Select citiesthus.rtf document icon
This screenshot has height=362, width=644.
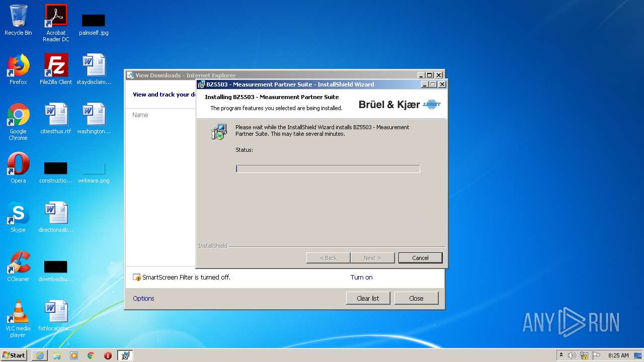coord(56,119)
